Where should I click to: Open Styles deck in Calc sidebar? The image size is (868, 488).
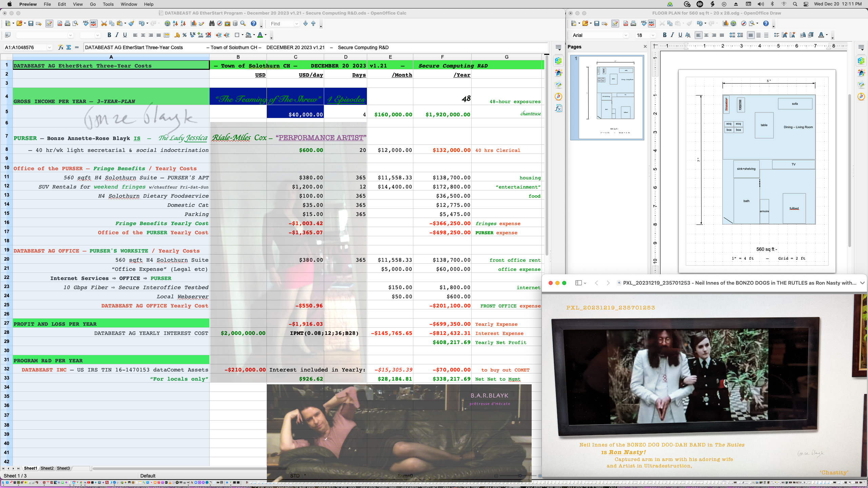click(x=558, y=73)
